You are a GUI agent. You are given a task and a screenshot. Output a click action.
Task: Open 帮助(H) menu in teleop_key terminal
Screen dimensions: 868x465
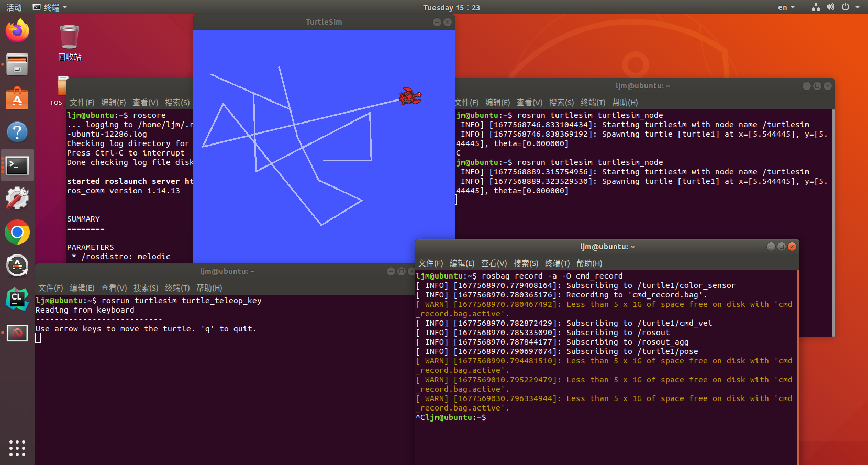point(209,288)
